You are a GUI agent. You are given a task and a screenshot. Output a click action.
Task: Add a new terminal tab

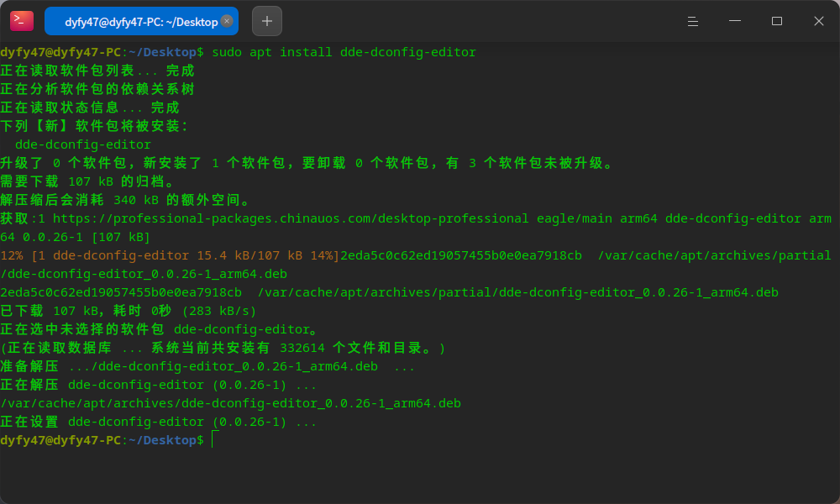pyautogui.click(x=267, y=21)
